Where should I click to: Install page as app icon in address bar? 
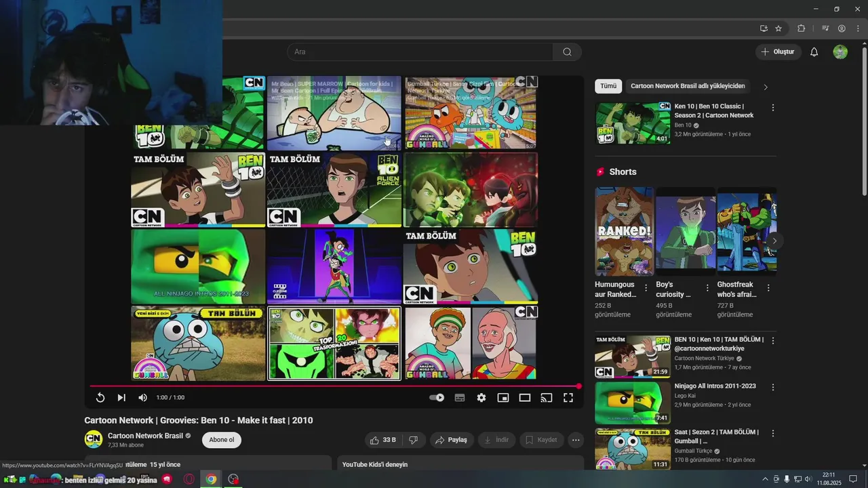(x=764, y=28)
